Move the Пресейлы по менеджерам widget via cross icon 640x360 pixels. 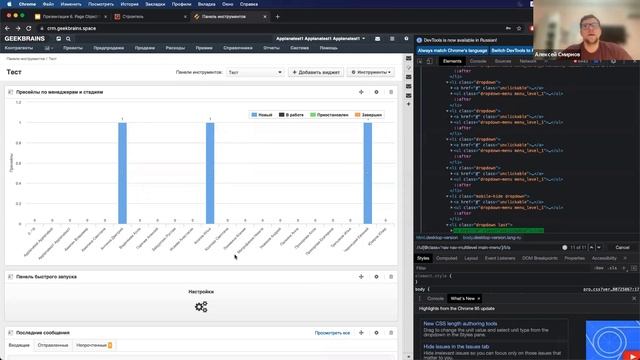[361, 92]
